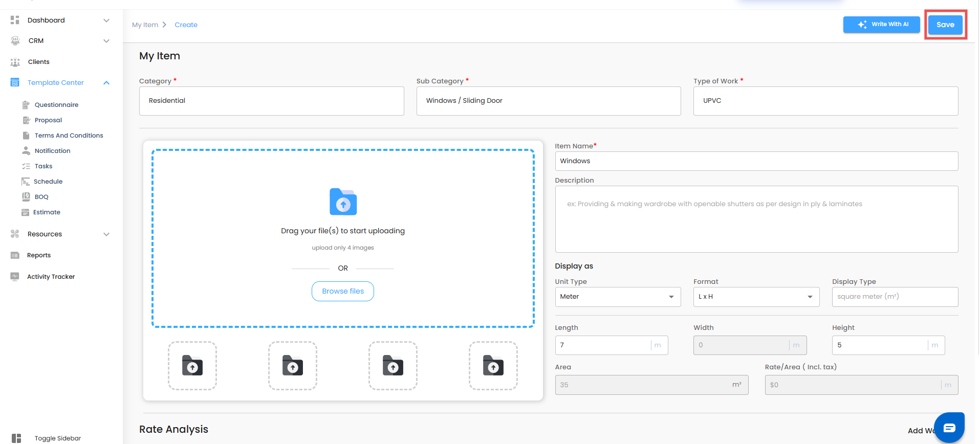Click the Activity Tracker icon
The image size is (980, 444).
tap(15, 276)
